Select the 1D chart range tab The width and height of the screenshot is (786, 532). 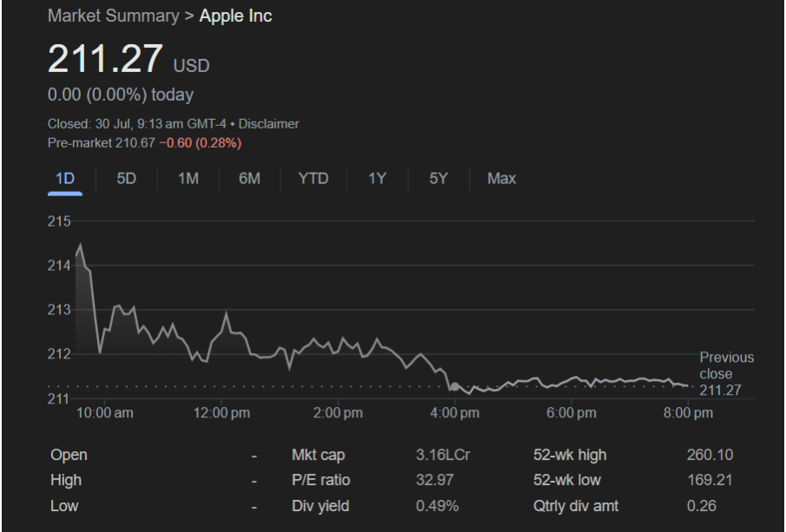pos(65,179)
